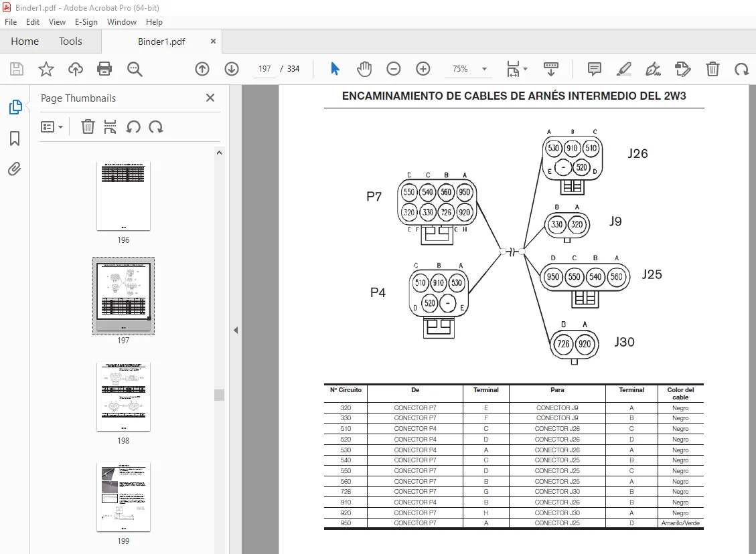Click the J26 connector label

point(637,154)
